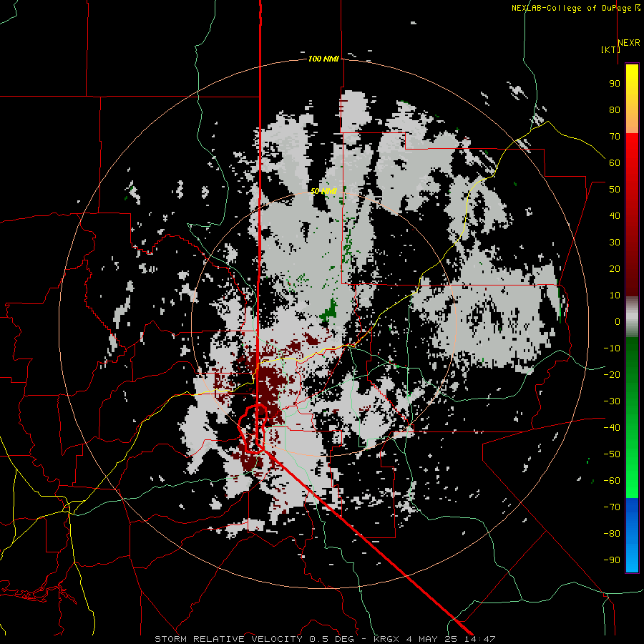This screenshot has width=644, height=644.
Task: Click the 50 NMI range ring label
Action: pos(323,191)
